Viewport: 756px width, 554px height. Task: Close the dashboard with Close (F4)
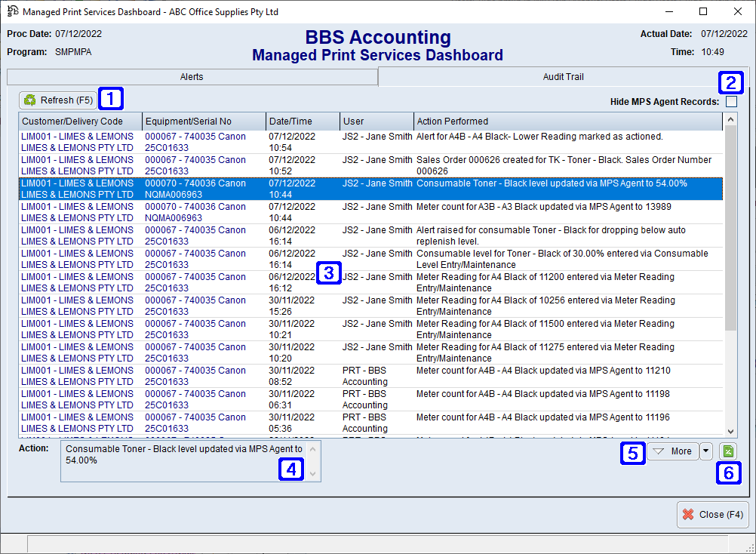712,514
